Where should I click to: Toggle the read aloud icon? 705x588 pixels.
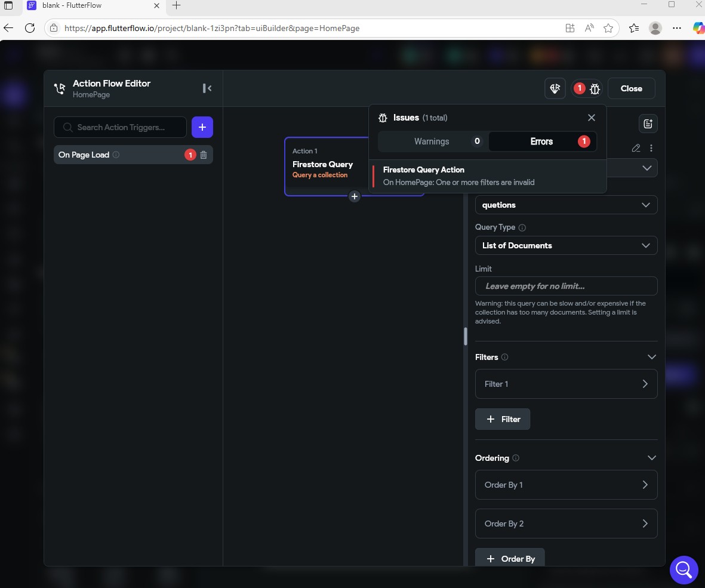pyautogui.click(x=589, y=28)
